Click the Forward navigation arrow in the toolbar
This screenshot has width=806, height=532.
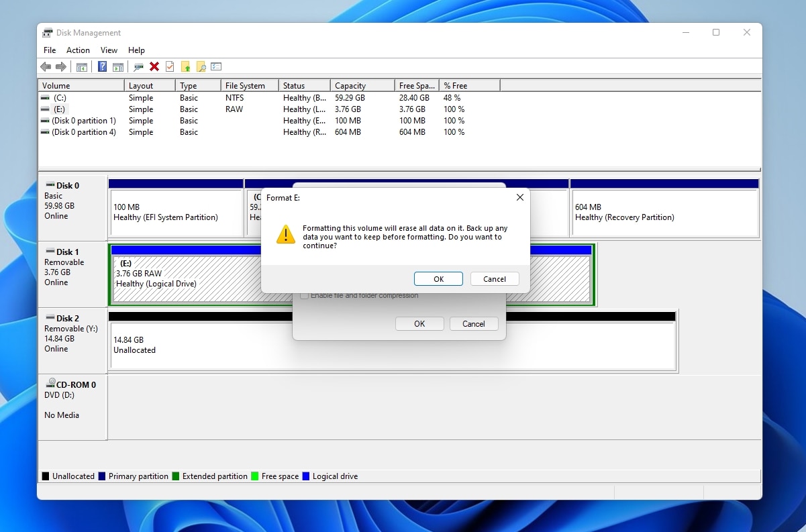point(60,66)
